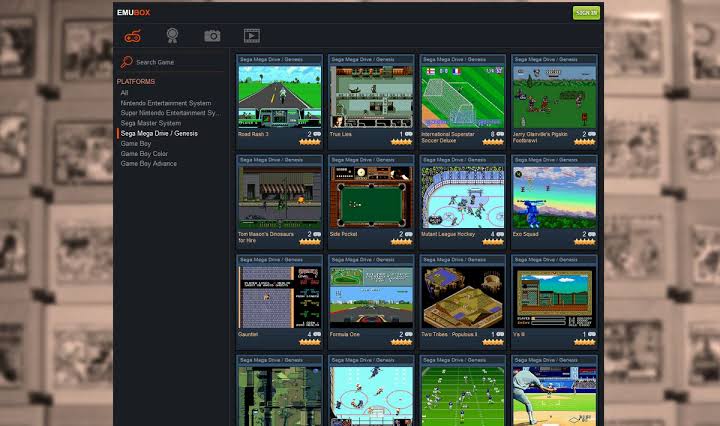Click the Side Pocket title
720x426 pixels.
[x=343, y=234]
